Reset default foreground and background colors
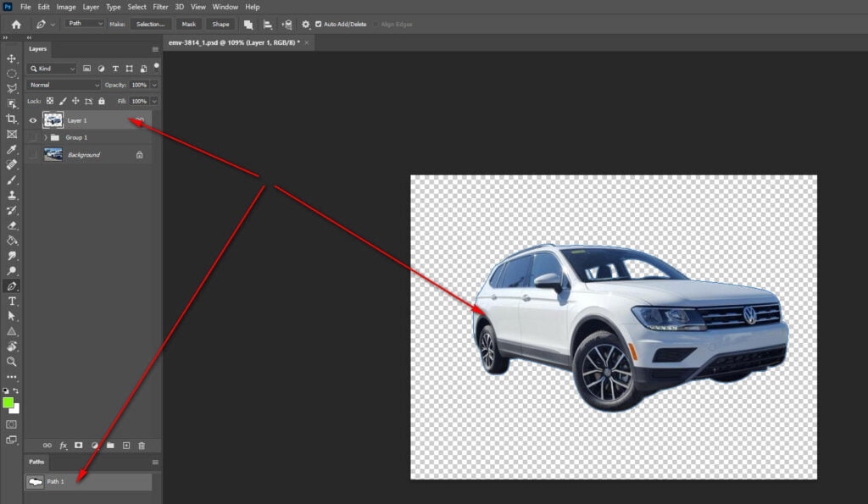 [x=6, y=390]
